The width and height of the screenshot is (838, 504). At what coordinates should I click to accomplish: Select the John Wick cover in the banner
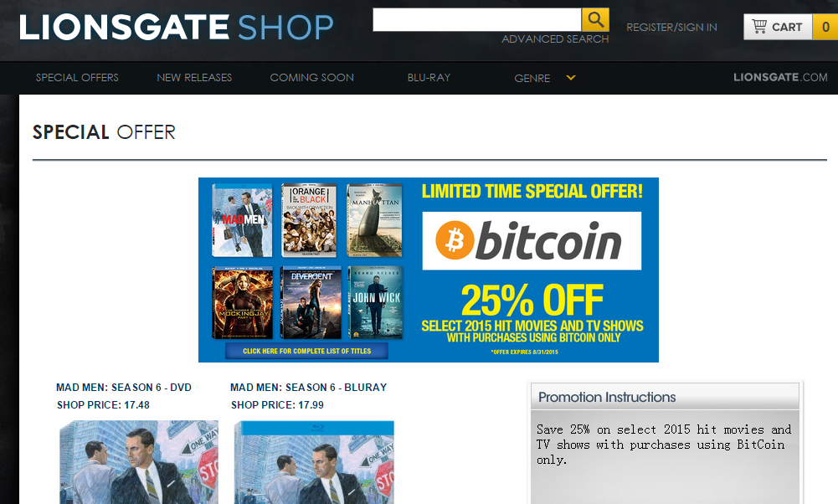click(x=376, y=302)
